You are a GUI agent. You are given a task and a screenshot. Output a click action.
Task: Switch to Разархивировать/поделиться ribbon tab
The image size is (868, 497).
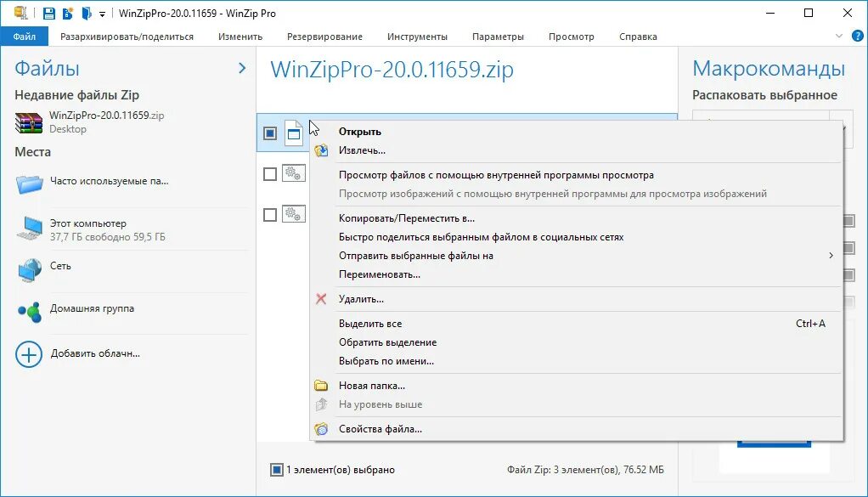pyautogui.click(x=127, y=37)
